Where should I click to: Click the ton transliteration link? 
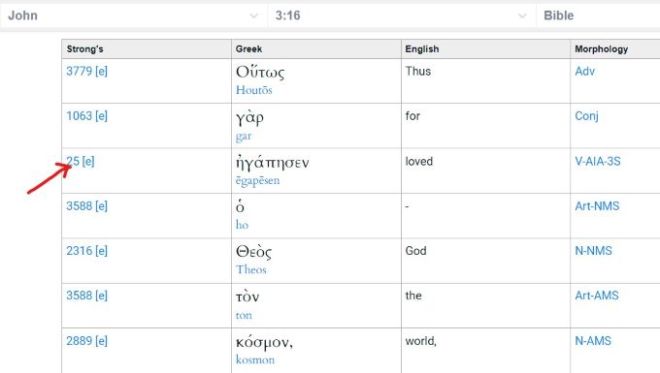coord(244,315)
